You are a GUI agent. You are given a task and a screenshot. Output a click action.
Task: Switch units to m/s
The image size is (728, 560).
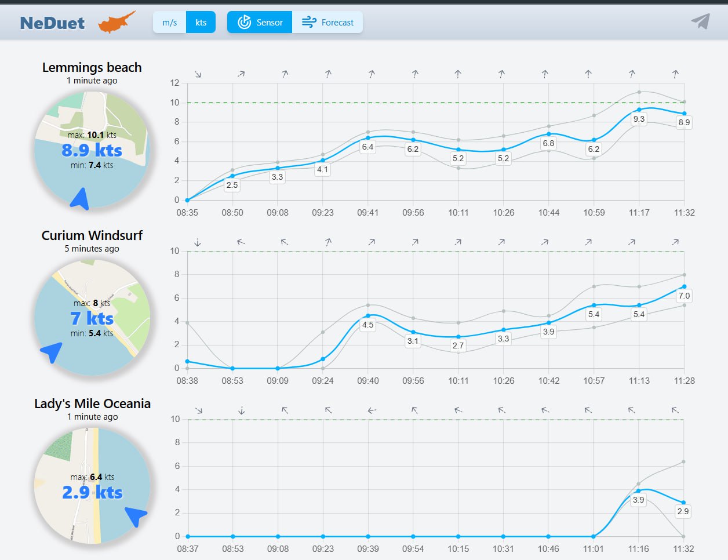[169, 23]
